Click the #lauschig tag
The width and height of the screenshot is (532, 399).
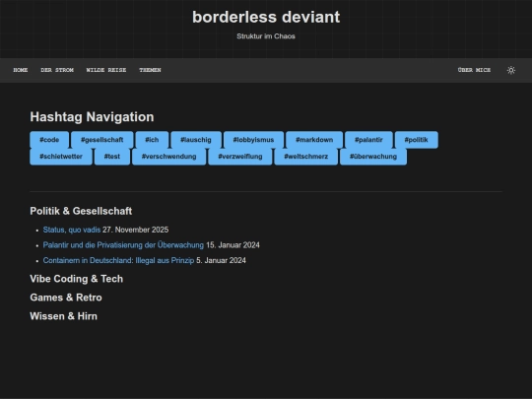196,140
